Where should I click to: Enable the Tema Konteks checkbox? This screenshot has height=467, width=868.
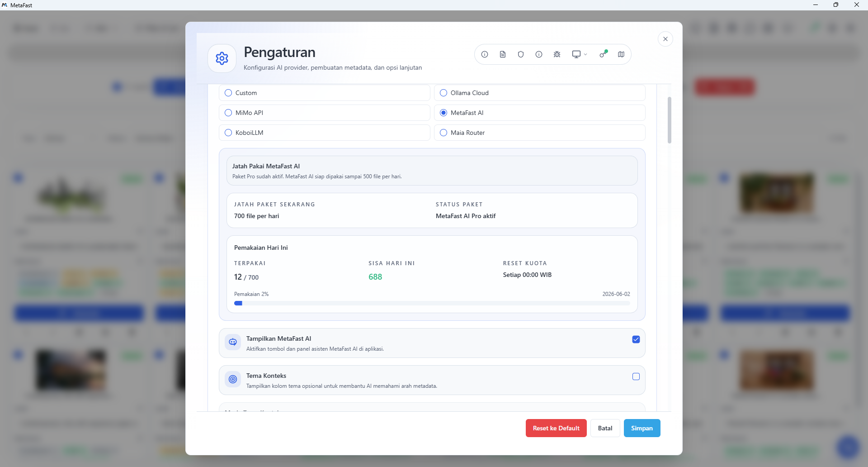(636, 376)
